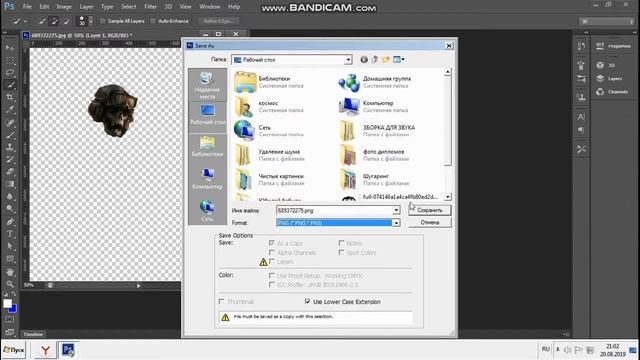The image size is (640, 360).
Task: Toggle ICC Profile checkbox
Action: coord(271,284)
